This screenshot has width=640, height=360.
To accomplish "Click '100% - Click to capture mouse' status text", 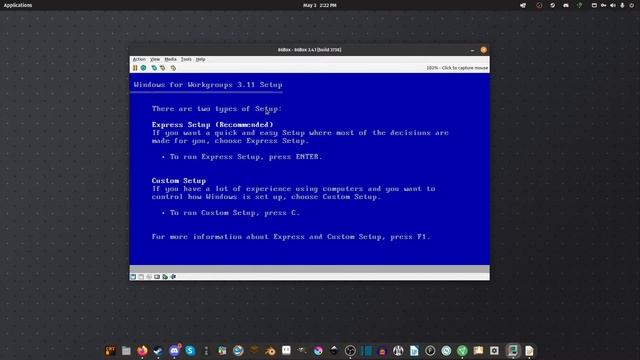I will click(x=457, y=68).
